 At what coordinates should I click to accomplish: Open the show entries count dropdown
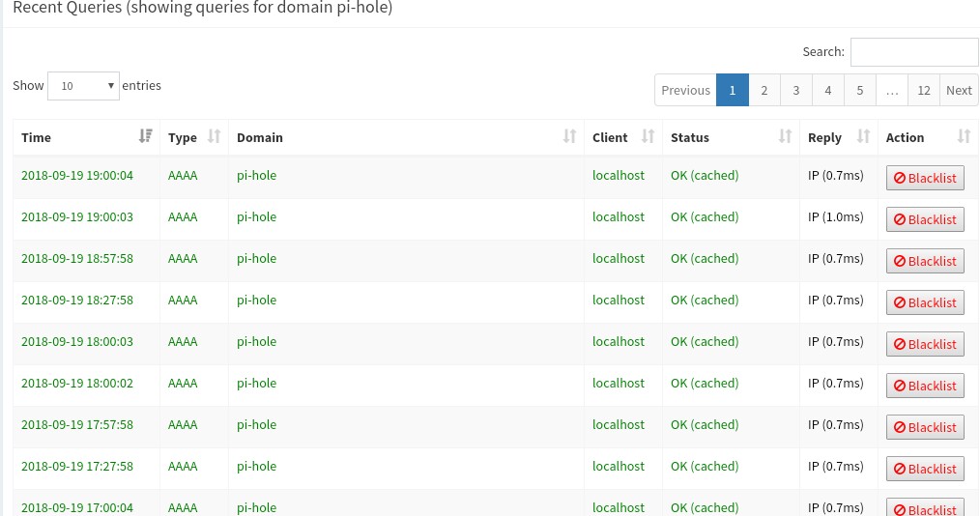[83, 86]
